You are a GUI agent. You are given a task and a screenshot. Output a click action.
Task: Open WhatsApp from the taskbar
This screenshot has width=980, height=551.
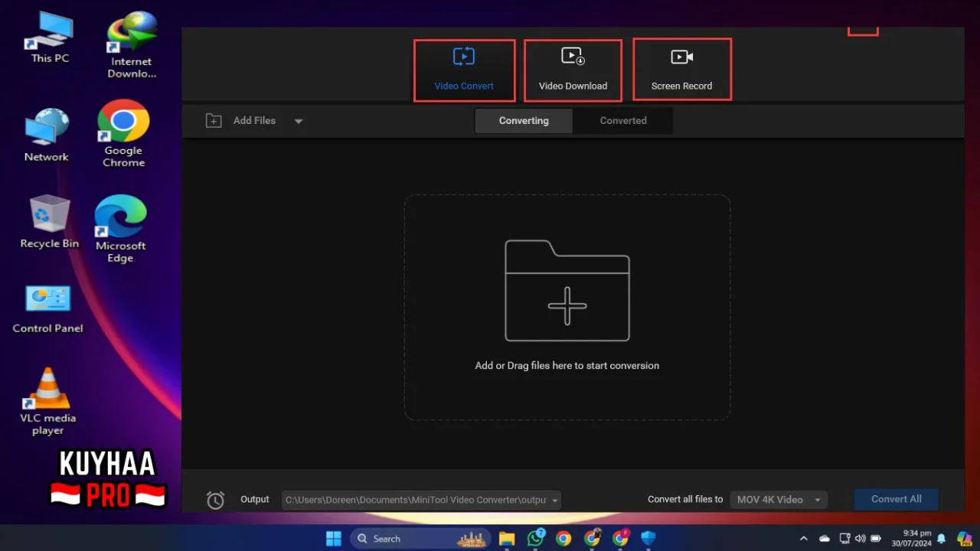535,538
